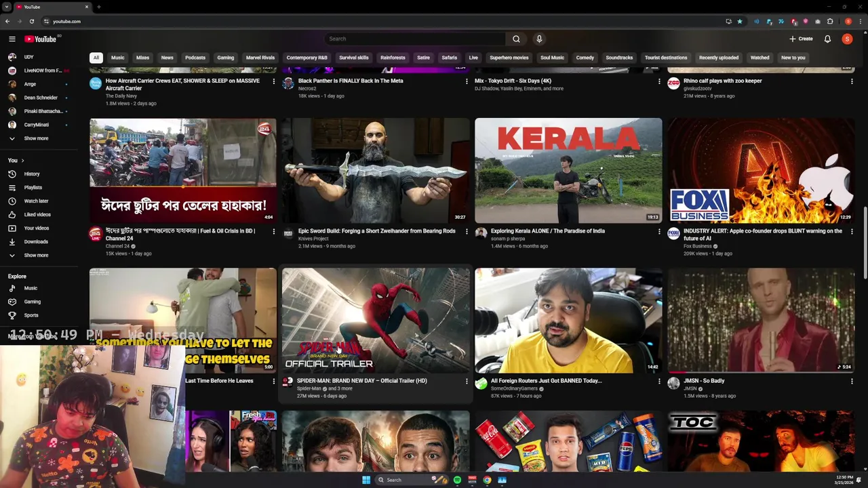The height and width of the screenshot is (488, 868).
Task: Open Chrome three-dot menu
Action: tap(862, 21)
